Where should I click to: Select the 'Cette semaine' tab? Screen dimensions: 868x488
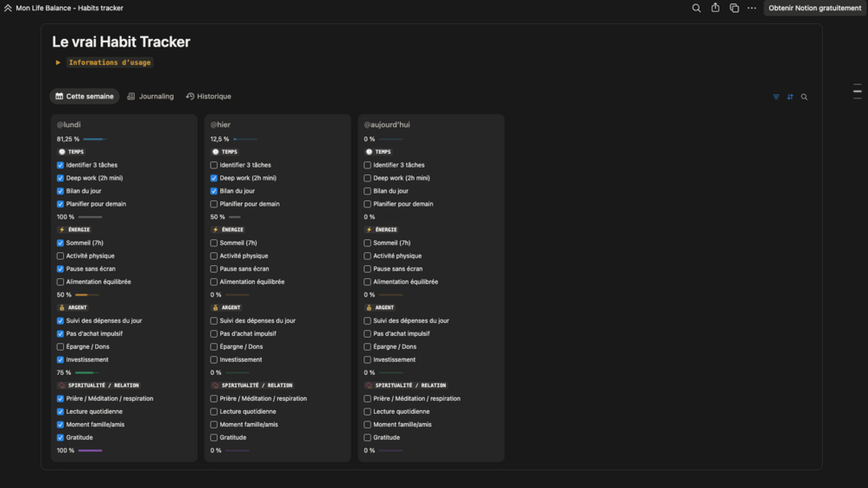point(85,97)
